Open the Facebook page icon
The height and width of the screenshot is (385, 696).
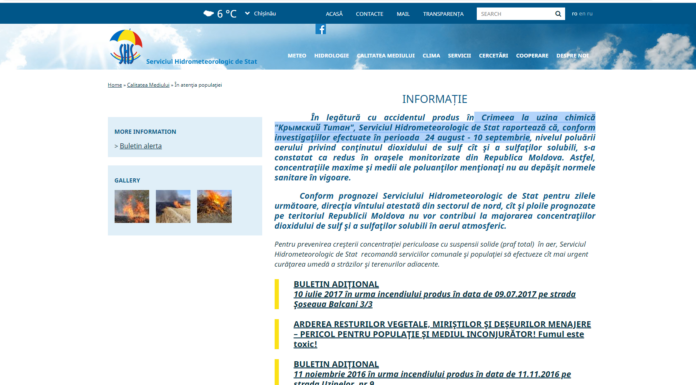pyautogui.click(x=320, y=29)
